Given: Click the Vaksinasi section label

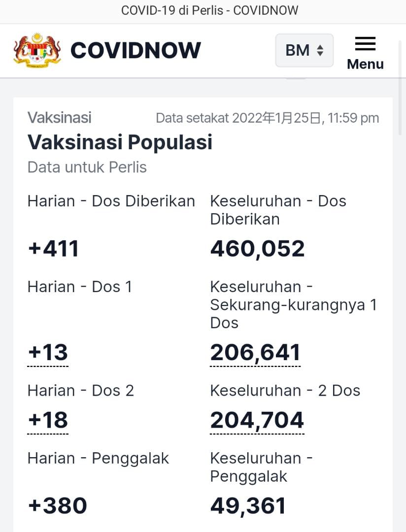Looking at the screenshot, I should [60, 118].
